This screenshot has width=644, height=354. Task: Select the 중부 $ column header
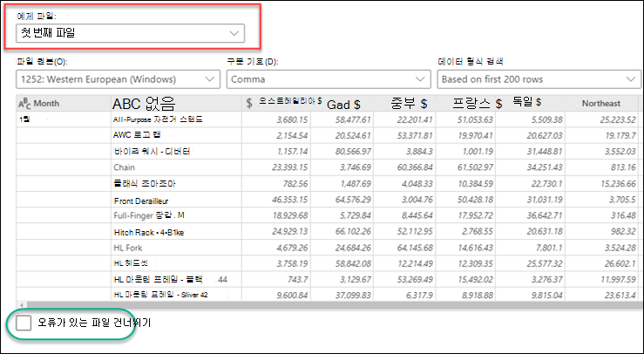coord(404,103)
